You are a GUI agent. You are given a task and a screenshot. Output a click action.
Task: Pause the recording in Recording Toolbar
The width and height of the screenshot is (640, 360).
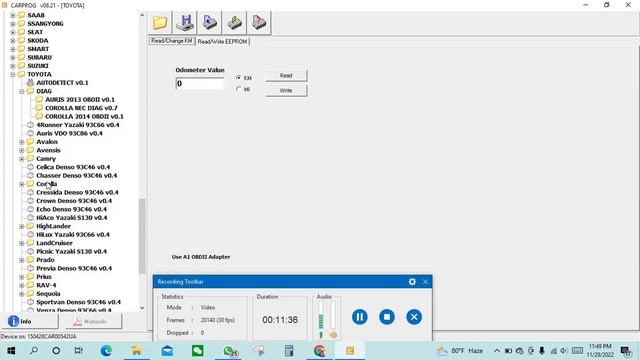click(360, 317)
